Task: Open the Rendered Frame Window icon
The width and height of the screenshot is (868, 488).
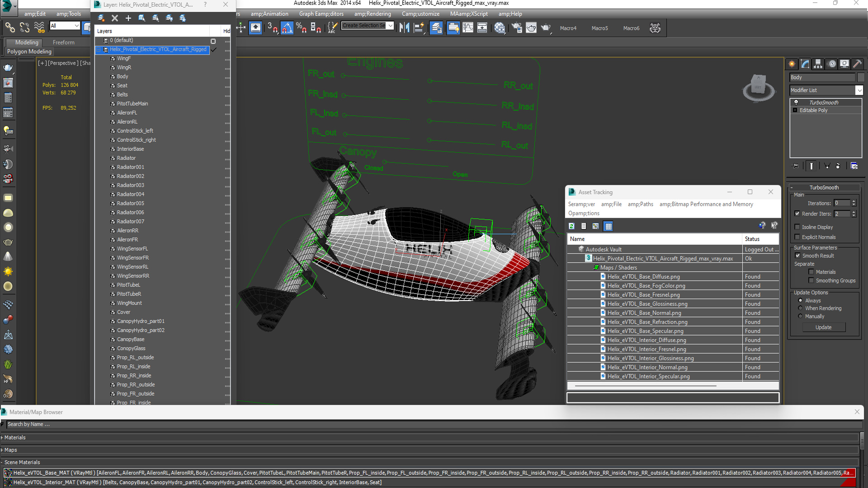Action: coord(531,28)
